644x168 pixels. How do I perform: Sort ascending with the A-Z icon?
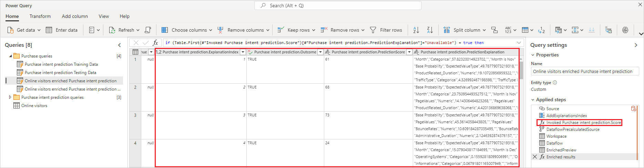pyautogui.click(x=416, y=30)
